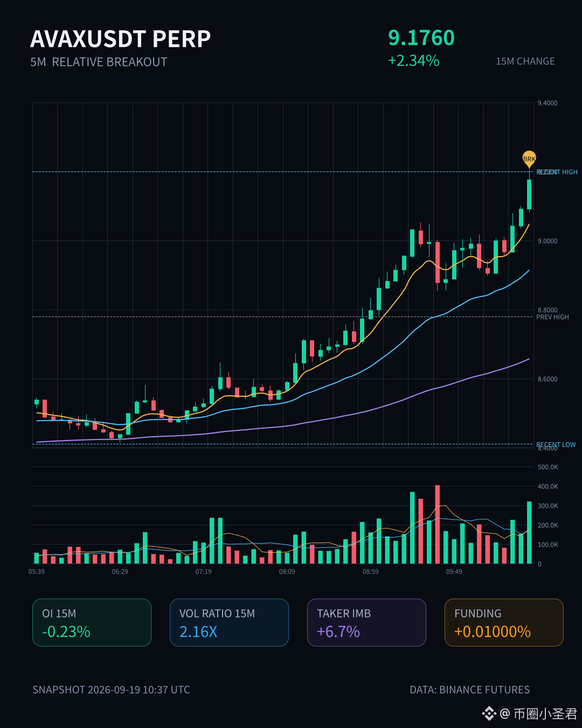Click the 08:09 time axis label
This screenshot has height=728, width=582.
287,572
